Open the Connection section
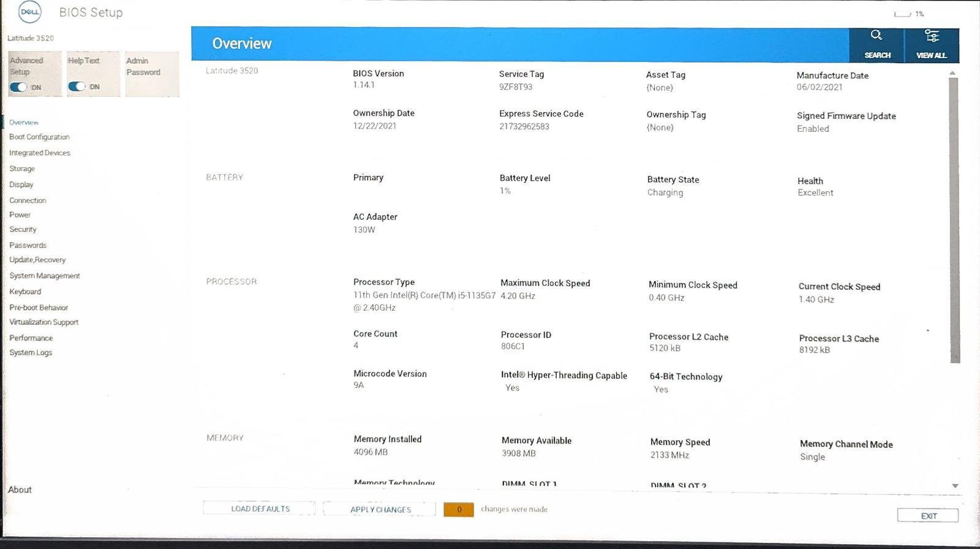980x549 pixels. (x=28, y=200)
